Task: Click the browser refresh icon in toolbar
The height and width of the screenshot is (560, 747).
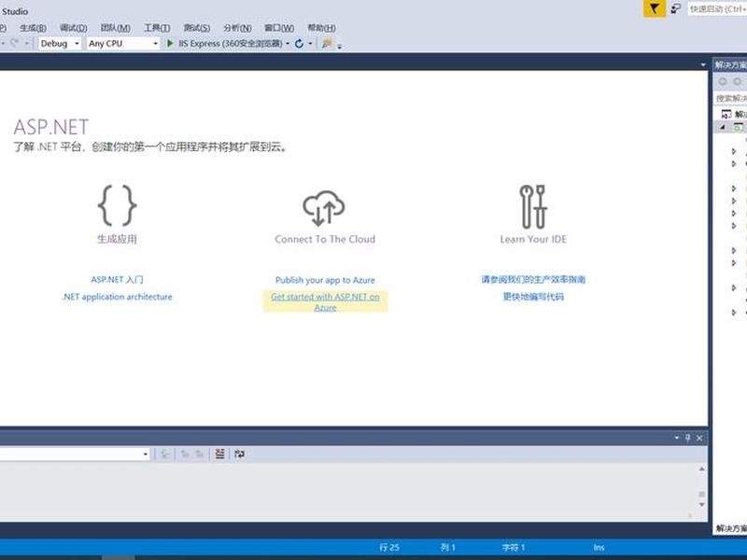Action: (x=299, y=44)
